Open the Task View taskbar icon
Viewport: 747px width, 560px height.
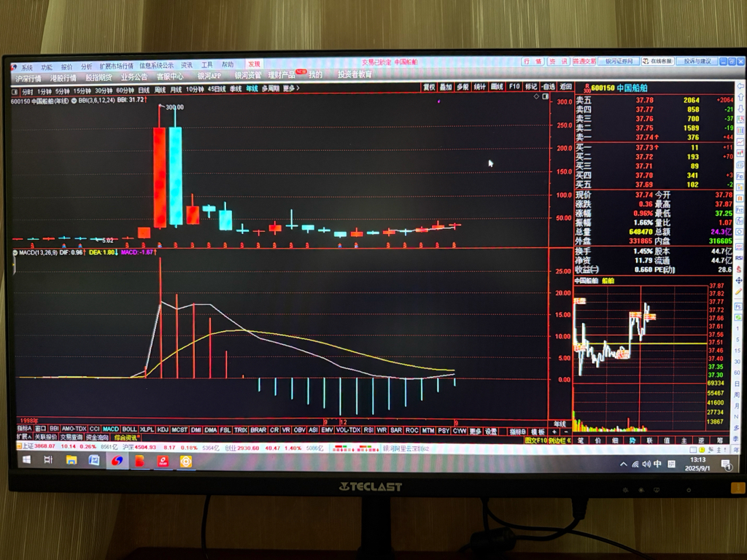(x=48, y=460)
